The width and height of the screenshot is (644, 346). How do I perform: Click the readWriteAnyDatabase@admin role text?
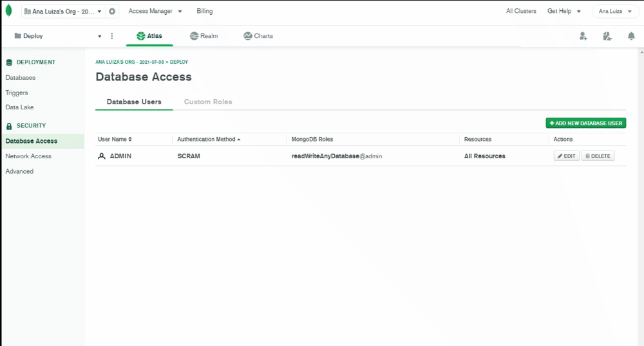[x=337, y=156]
